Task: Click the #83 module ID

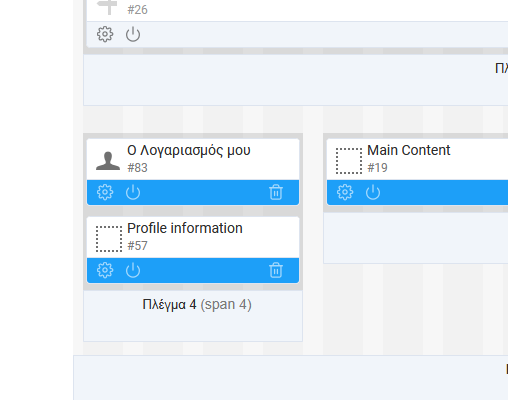Action: (x=137, y=168)
